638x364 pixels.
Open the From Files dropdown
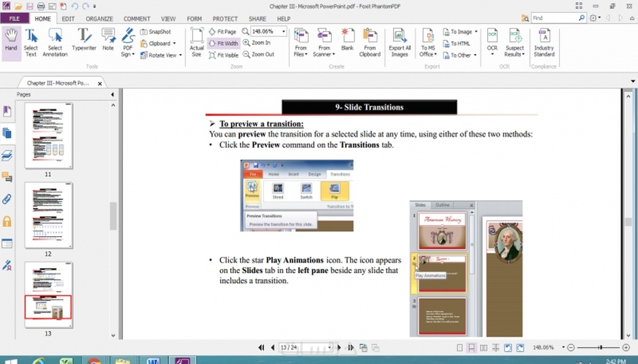coord(301,42)
